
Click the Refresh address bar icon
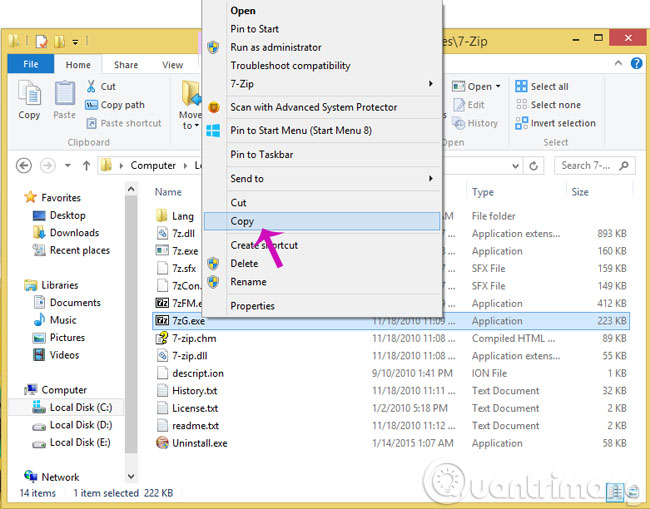point(534,166)
